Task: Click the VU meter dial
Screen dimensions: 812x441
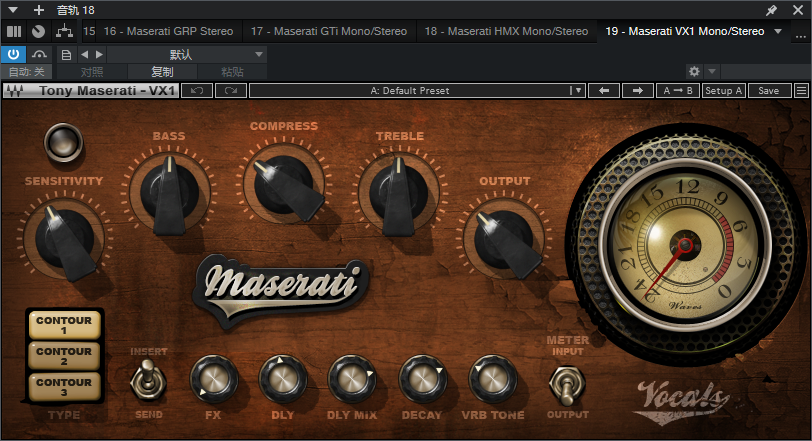Action: [x=685, y=244]
